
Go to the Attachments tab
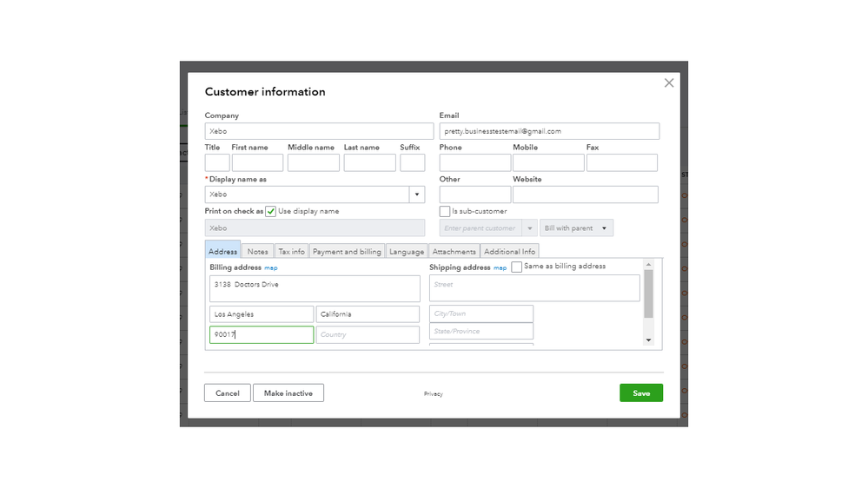(454, 252)
